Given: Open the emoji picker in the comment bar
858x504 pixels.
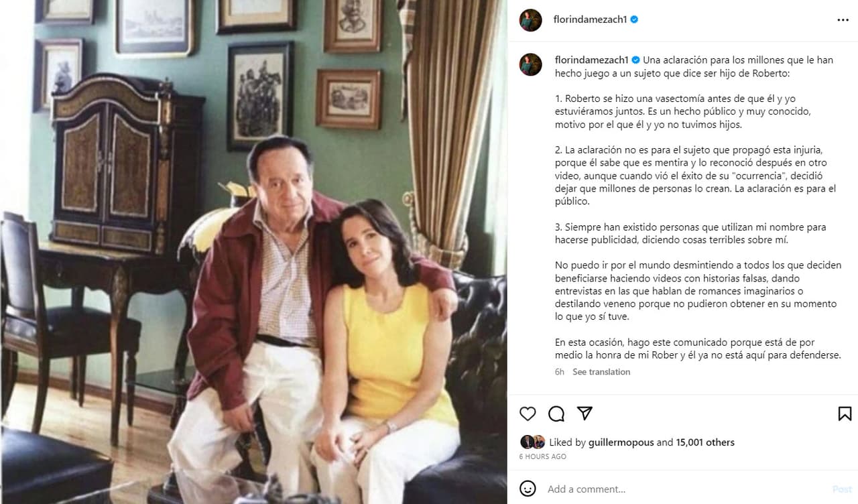Looking at the screenshot, I should 529,489.
